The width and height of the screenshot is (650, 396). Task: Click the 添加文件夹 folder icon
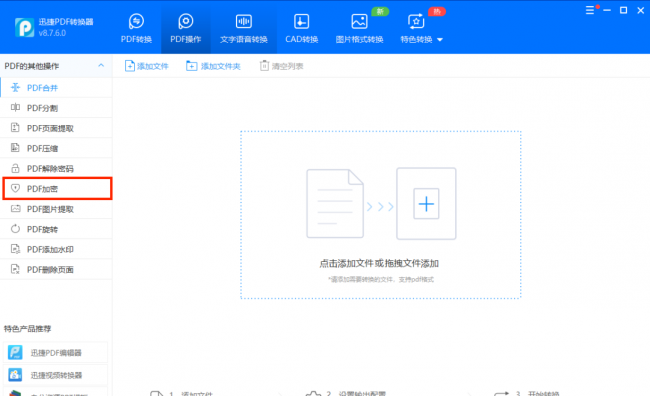tap(191, 66)
